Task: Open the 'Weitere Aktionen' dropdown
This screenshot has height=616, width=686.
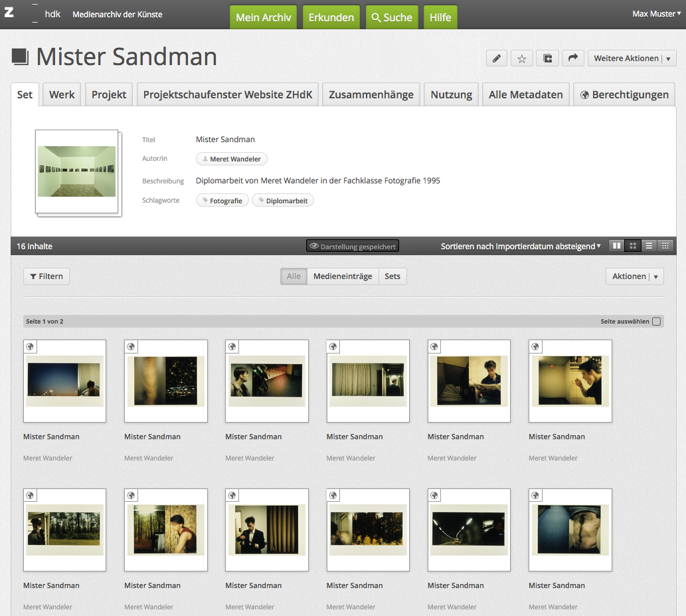Action: (x=632, y=58)
